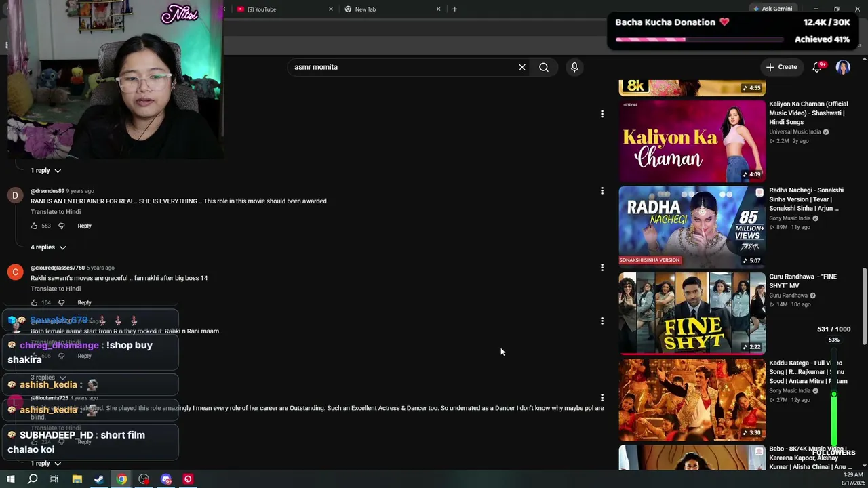Open Sony Music India channel under Kaddu Katega
This screenshot has height=488, width=868.
789,391
